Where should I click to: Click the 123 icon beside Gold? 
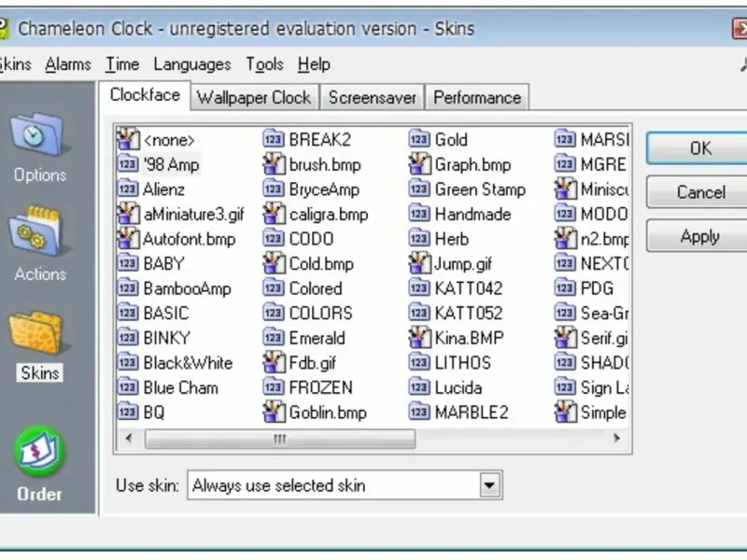pyautogui.click(x=419, y=139)
